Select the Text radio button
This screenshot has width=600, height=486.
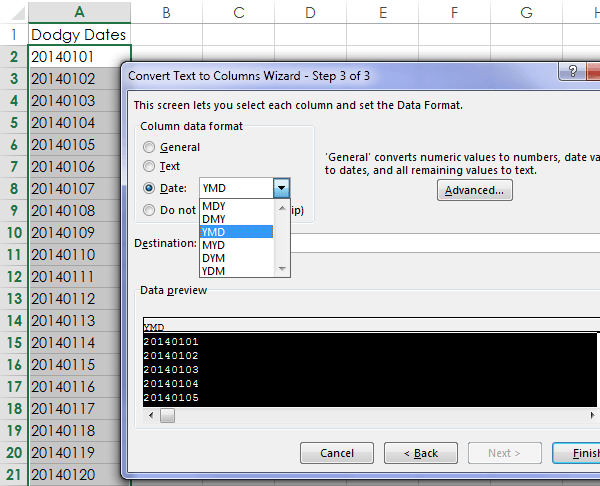tap(149, 166)
